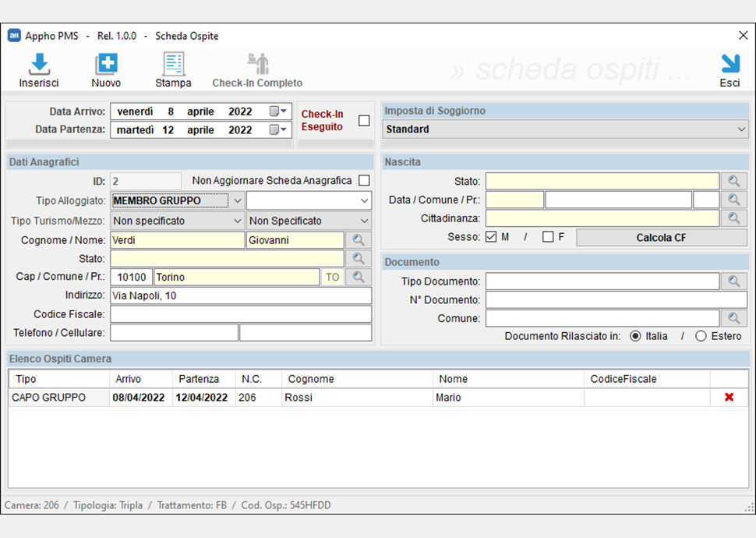This screenshot has height=538, width=756.
Task: Click the ID field showing 2
Action: tap(146, 182)
